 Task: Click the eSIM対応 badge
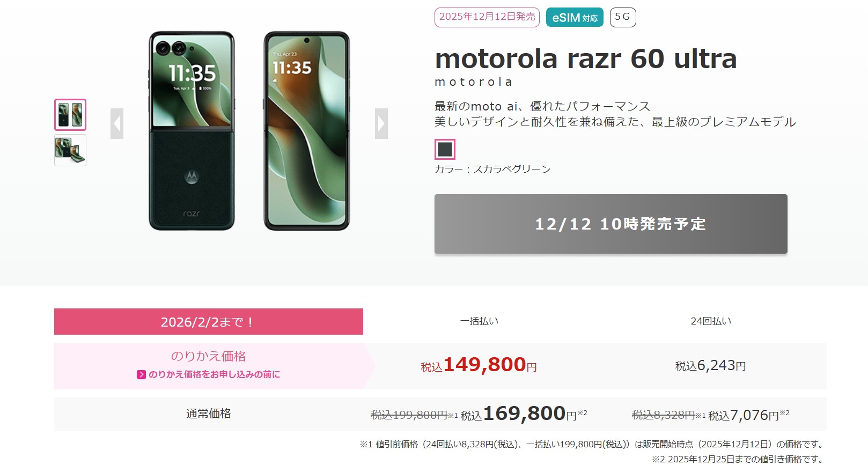click(x=575, y=17)
